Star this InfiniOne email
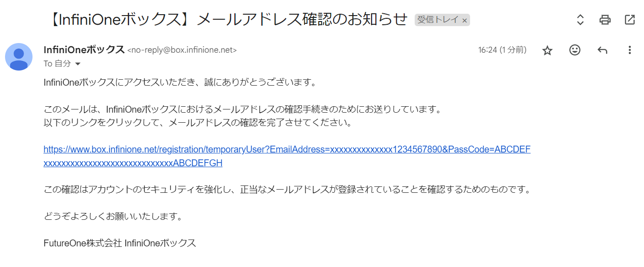This screenshot has height=267, width=644. pyautogui.click(x=547, y=50)
